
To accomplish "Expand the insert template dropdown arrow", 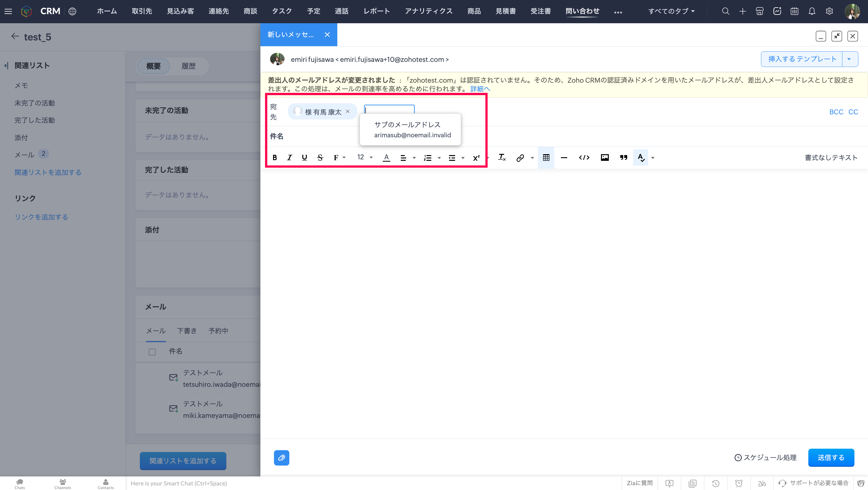I will coord(849,59).
